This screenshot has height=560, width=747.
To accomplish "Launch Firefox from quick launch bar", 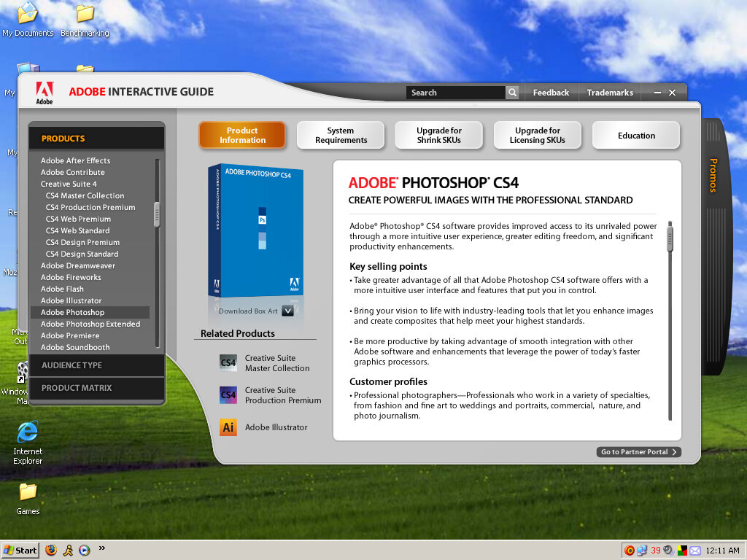I will pos(51,550).
